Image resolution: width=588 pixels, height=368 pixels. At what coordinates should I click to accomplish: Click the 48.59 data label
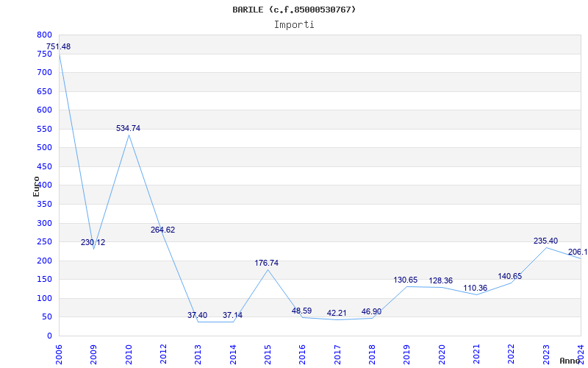[x=301, y=311]
